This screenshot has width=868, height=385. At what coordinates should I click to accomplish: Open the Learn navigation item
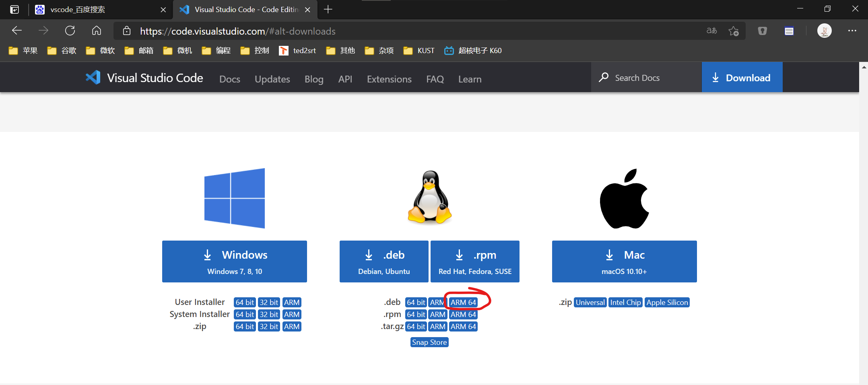(x=470, y=79)
